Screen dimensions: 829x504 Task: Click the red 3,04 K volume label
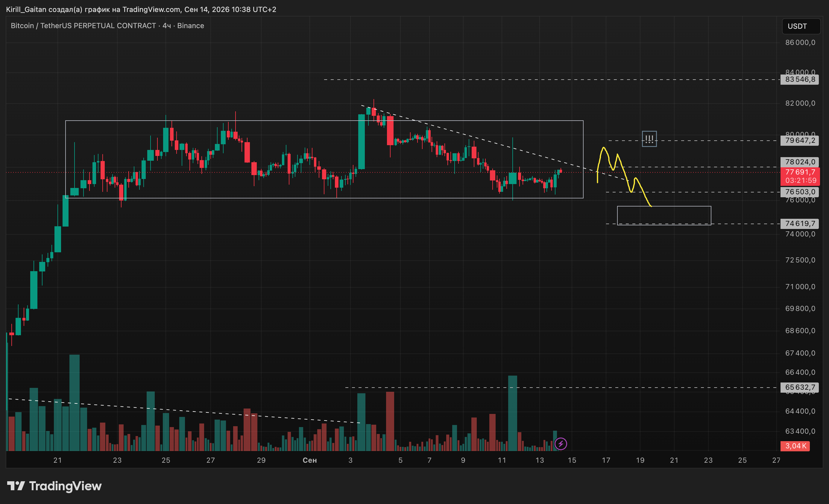pos(795,446)
